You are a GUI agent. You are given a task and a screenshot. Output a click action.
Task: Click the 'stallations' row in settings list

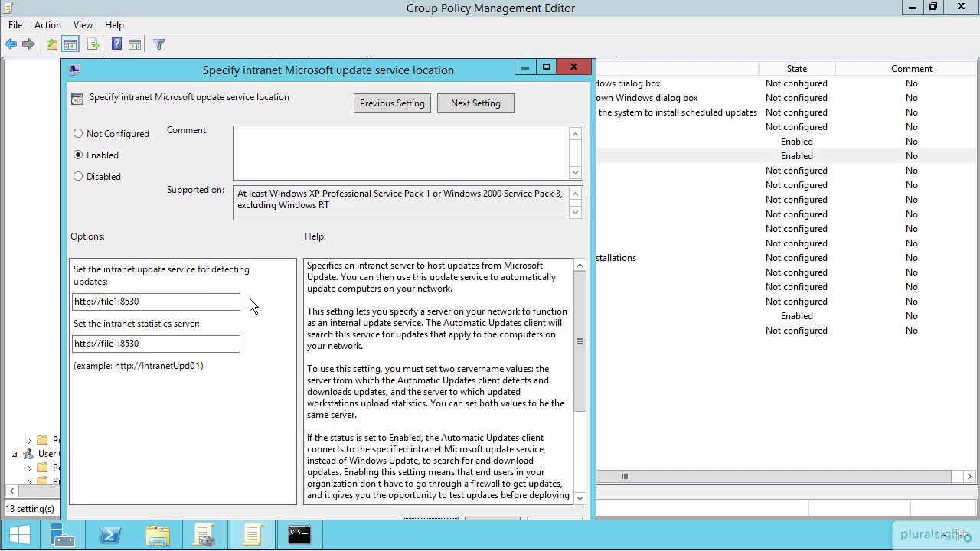[x=616, y=258]
